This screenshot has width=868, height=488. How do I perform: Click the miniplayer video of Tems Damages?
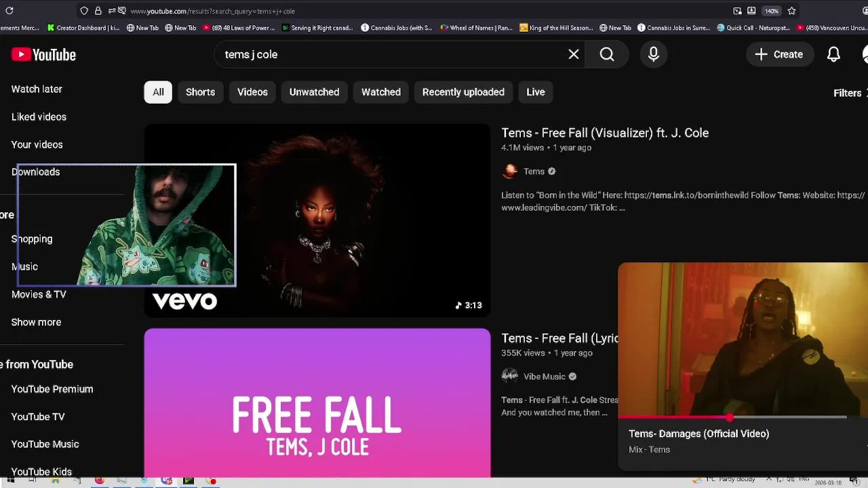pos(743,339)
